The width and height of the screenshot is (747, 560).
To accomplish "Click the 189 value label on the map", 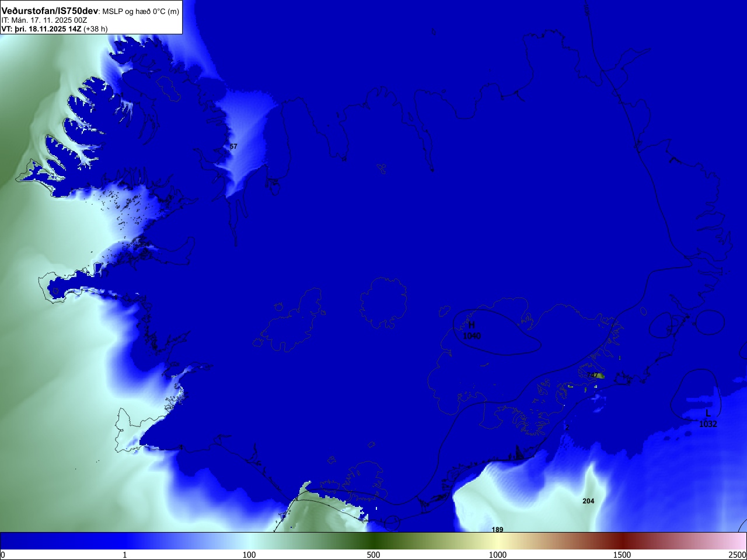I will tap(497, 530).
